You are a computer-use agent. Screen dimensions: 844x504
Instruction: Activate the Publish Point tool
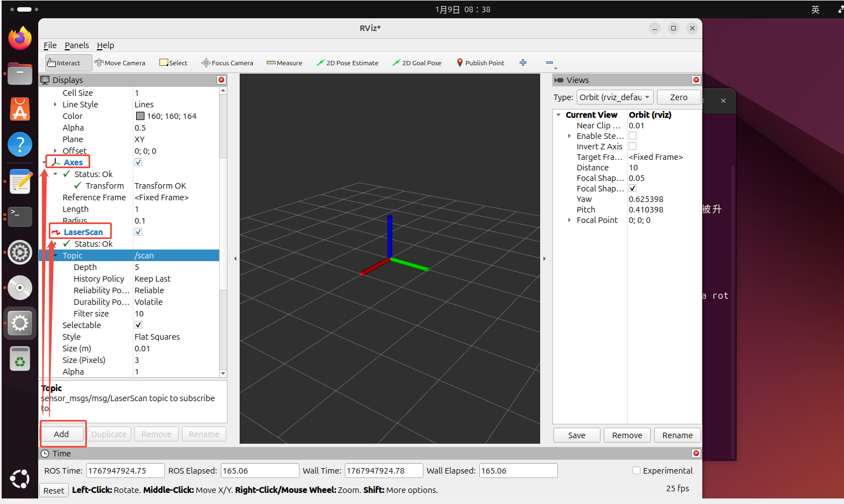coord(480,63)
